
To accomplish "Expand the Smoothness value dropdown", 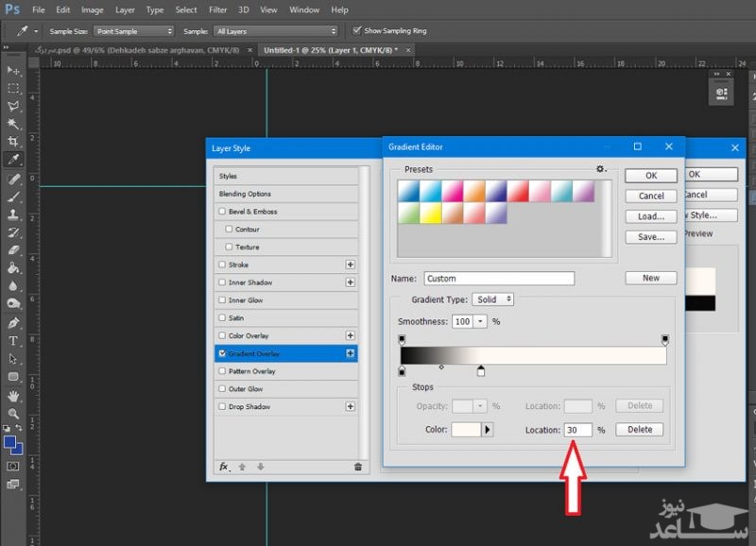I will pyautogui.click(x=481, y=322).
